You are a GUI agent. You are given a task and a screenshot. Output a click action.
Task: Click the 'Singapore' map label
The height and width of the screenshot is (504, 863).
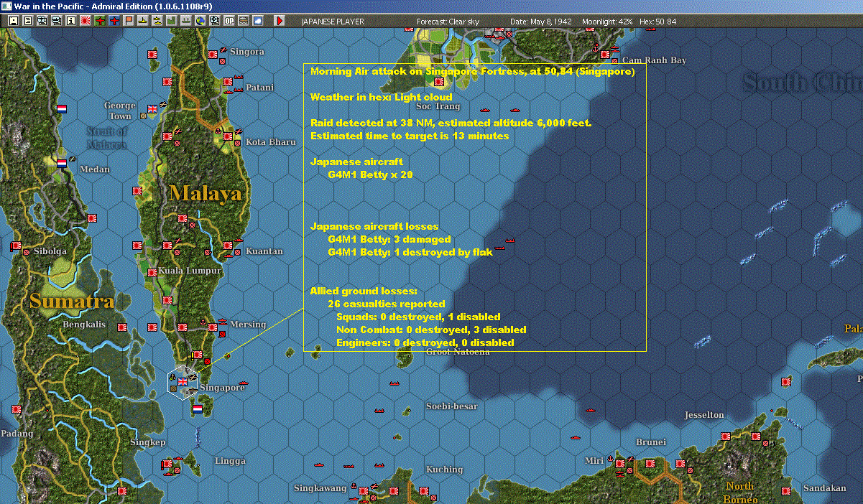(223, 388)
